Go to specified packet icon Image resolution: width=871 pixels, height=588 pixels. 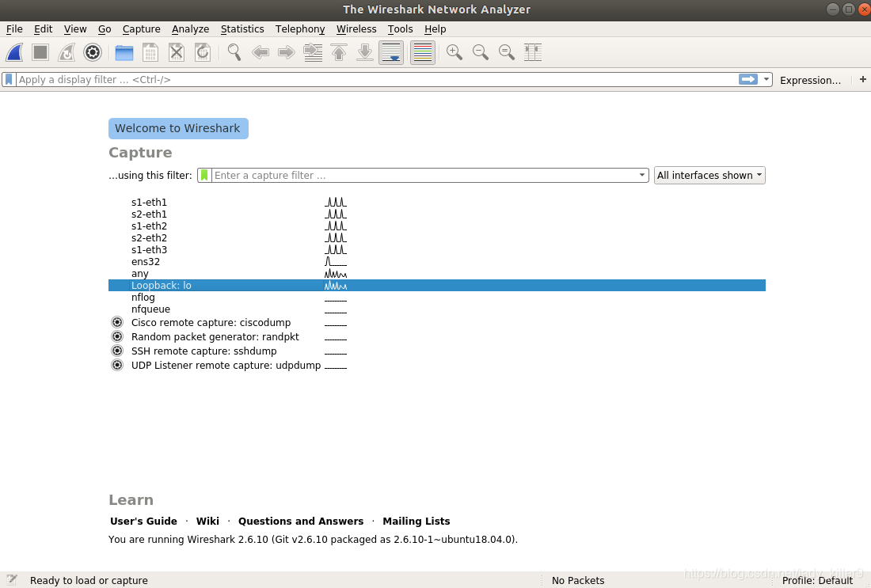[x=313, y=52]
